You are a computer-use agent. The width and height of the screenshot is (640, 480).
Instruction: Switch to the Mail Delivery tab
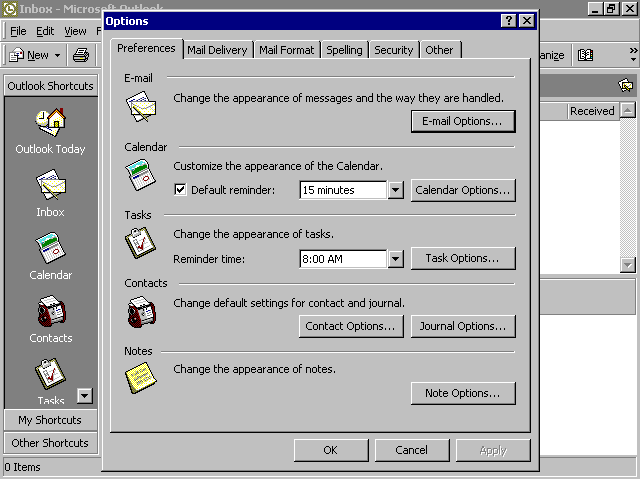[217, 50]
